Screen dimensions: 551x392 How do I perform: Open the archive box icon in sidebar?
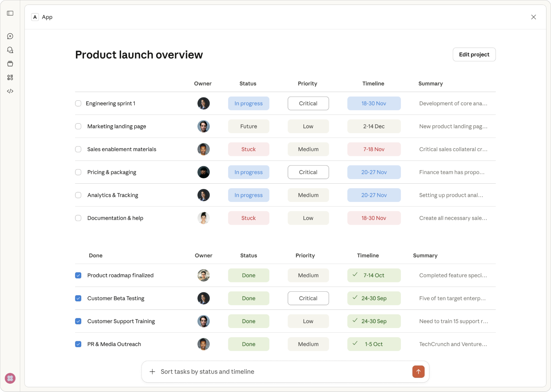tap(10, 63)
